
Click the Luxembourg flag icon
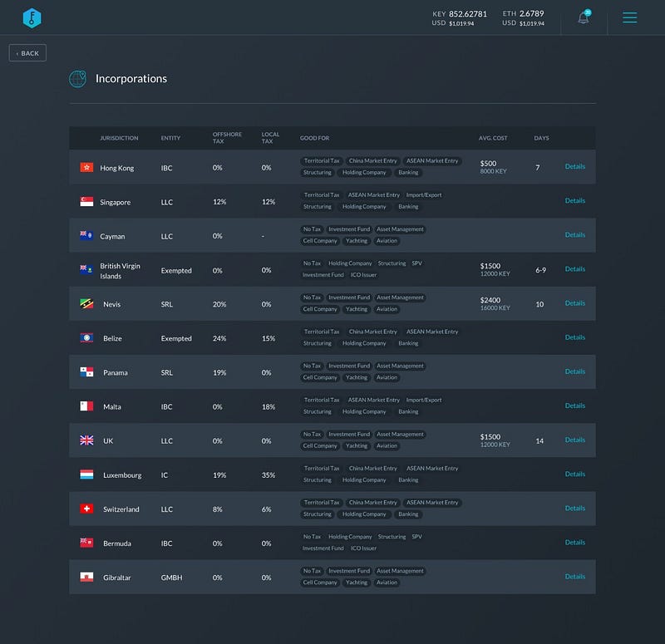click(86, 474)
